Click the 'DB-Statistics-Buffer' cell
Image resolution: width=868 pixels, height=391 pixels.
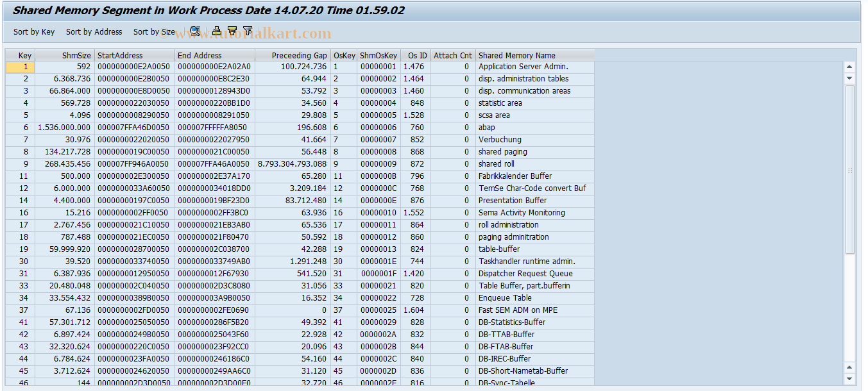pos(535,322)
